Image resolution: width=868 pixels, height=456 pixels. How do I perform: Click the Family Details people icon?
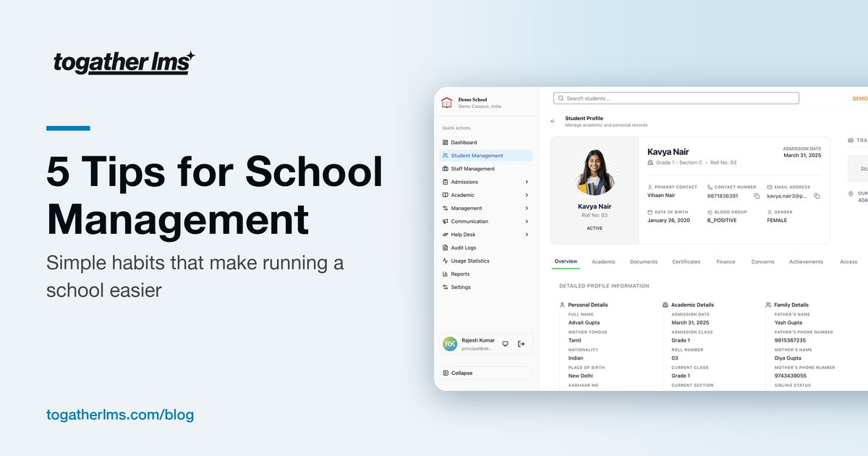767,305
